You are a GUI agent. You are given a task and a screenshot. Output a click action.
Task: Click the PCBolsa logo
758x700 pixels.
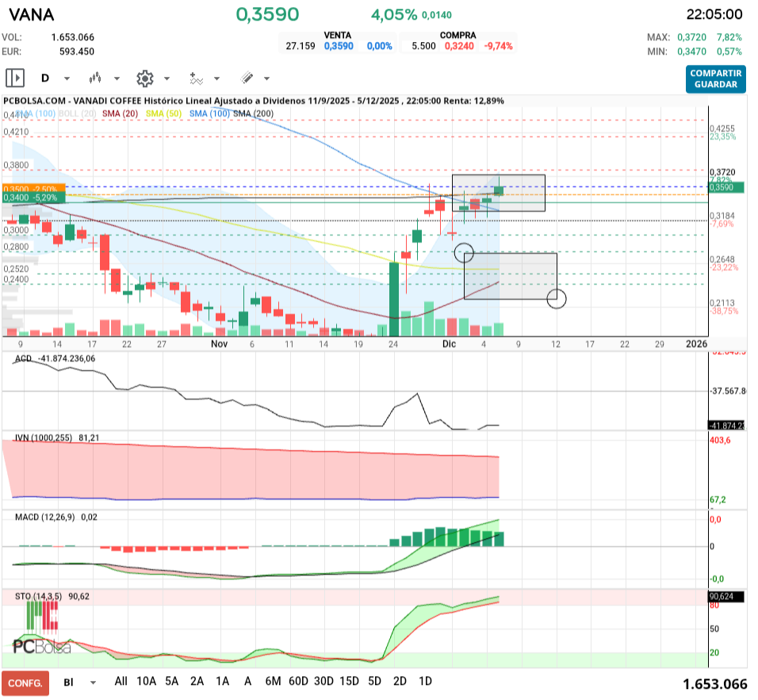pos(41,646)
